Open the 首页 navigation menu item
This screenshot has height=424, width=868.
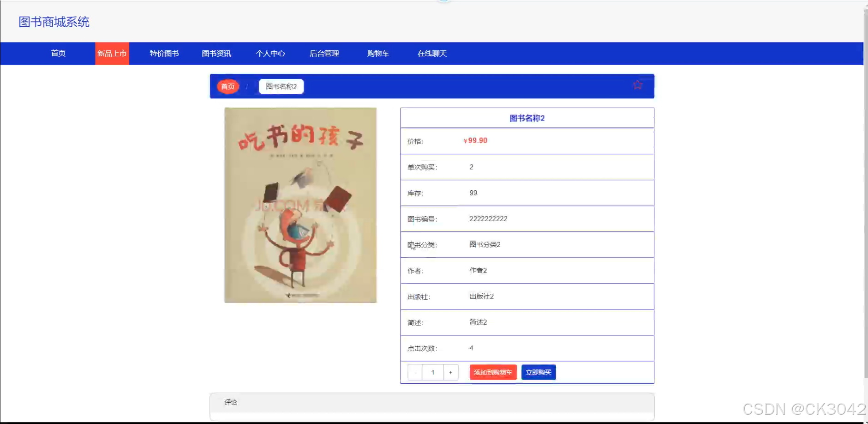tap(58, 54)
